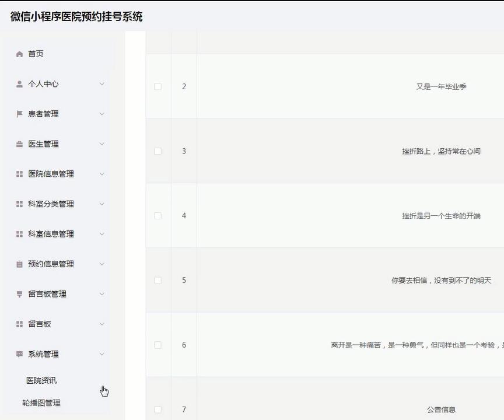Click the home icon beside 首页

click(x=18, y=54)
